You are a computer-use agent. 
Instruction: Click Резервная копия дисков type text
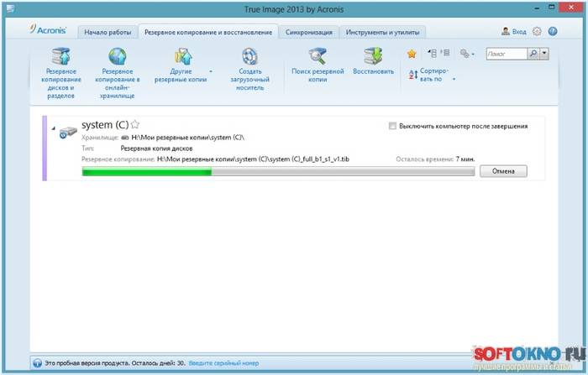[156, 148]
